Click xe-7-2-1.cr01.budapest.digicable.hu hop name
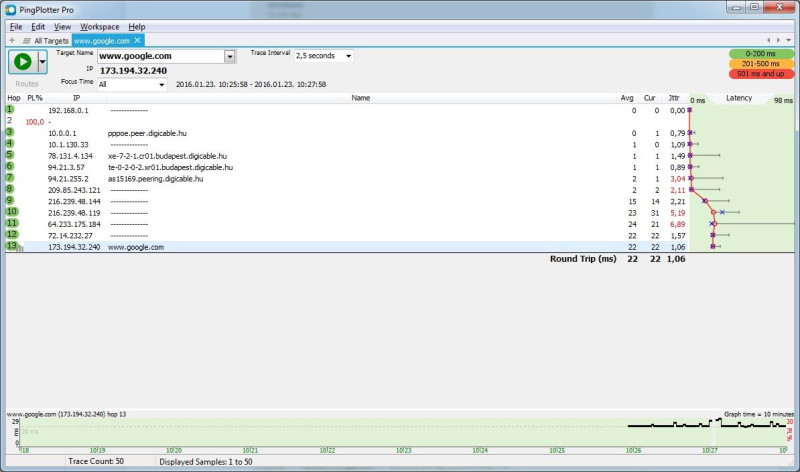The image size is (800, 472). (x=167, y=156)
